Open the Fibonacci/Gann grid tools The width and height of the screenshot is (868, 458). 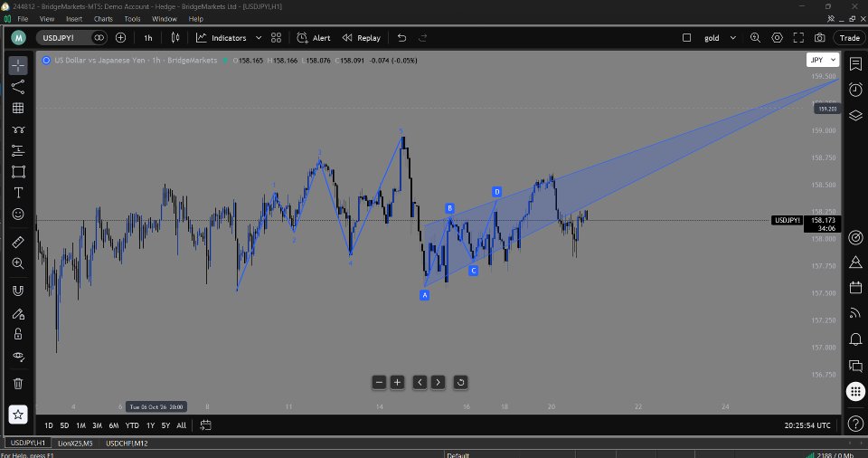pos(18,108)
